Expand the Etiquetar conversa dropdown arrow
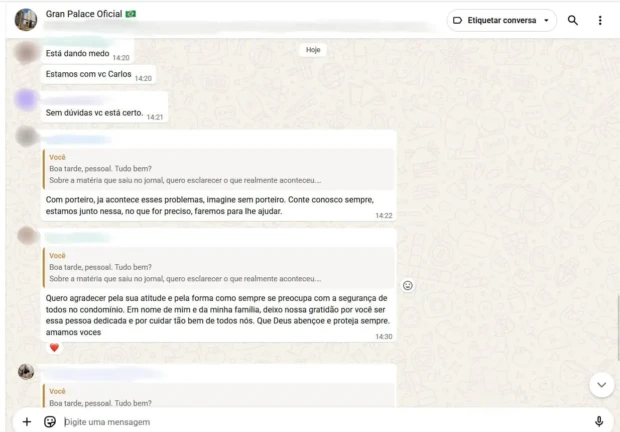 tap(546, 20)
